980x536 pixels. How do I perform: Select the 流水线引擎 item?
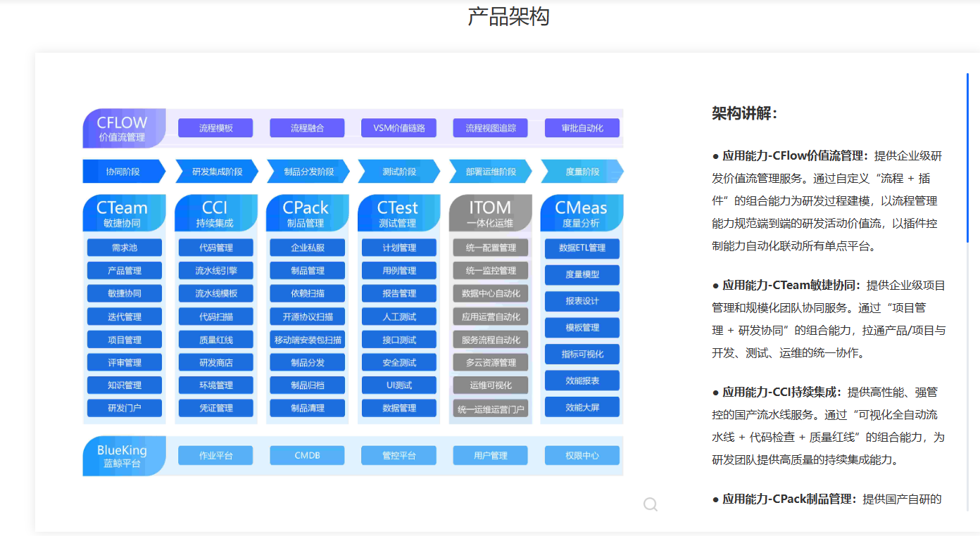216,271
